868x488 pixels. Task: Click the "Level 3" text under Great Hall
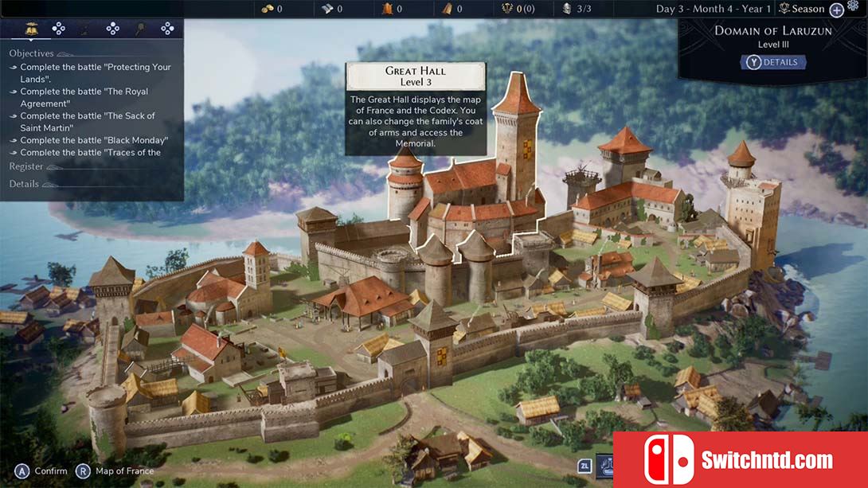click(416, 83)
